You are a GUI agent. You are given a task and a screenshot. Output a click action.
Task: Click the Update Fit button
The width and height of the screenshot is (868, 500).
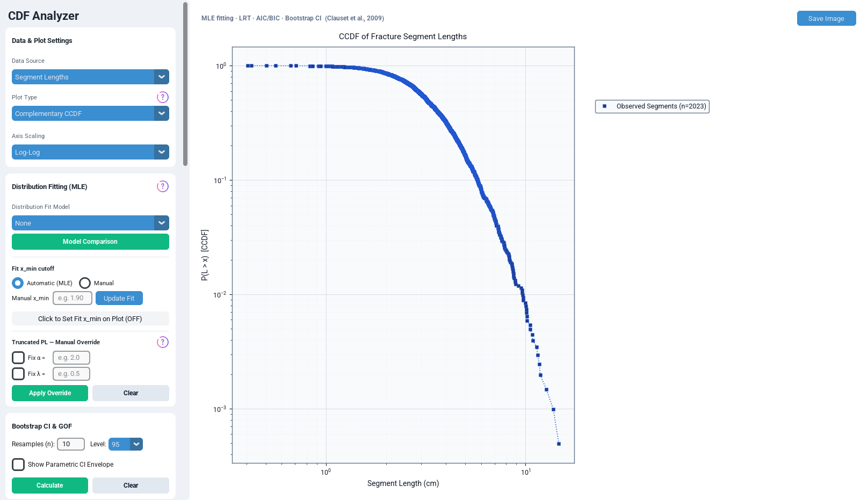[x=119, y=298]
